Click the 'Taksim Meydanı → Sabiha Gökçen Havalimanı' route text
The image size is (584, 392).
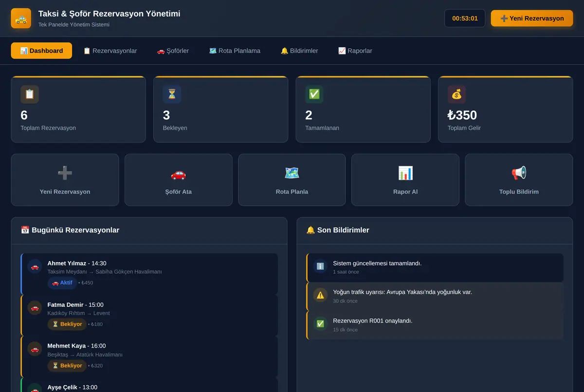pyautogui.click(x=105, y=272)
